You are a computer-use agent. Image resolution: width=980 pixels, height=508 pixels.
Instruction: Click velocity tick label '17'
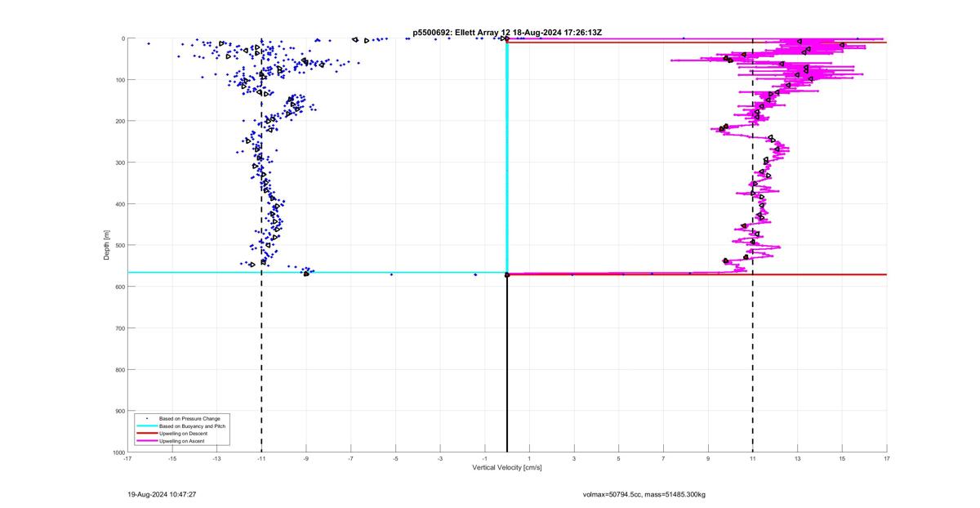click(886, 459)
